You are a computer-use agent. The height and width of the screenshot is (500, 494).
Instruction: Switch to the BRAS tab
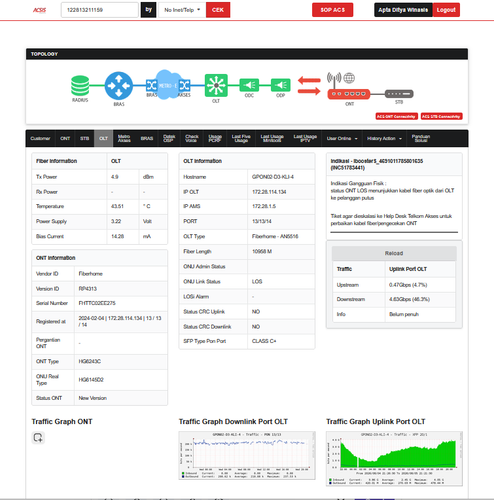[x=147, y=138]
